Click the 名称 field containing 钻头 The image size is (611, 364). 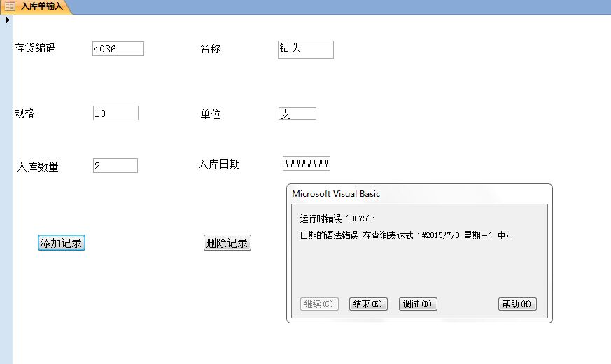(x=305, y=50)
